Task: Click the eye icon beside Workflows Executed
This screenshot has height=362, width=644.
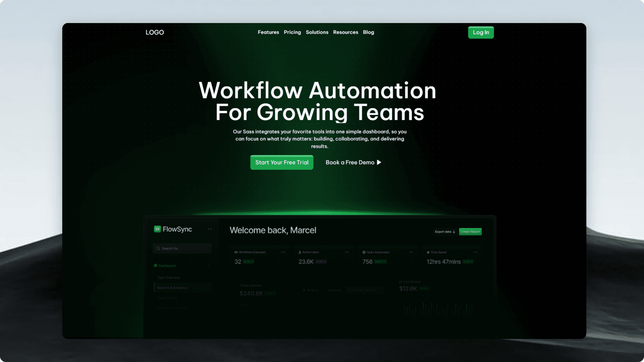Action: tap(235, 252)
